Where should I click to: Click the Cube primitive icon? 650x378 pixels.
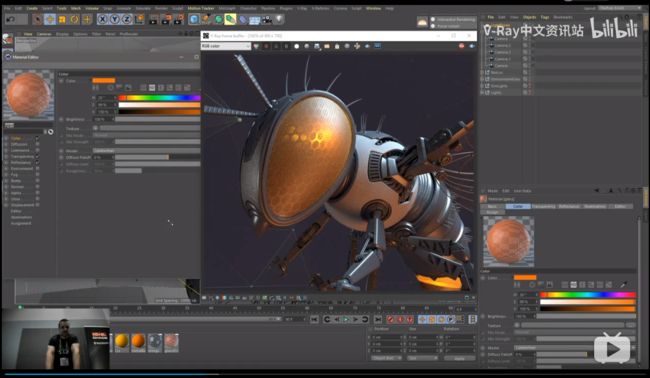click(x=194, y=19)
